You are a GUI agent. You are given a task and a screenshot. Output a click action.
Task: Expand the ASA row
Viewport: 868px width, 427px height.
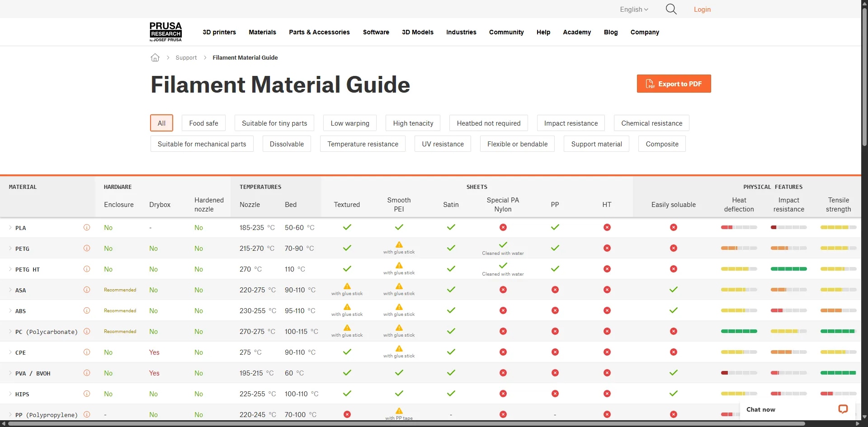point(10,290)
